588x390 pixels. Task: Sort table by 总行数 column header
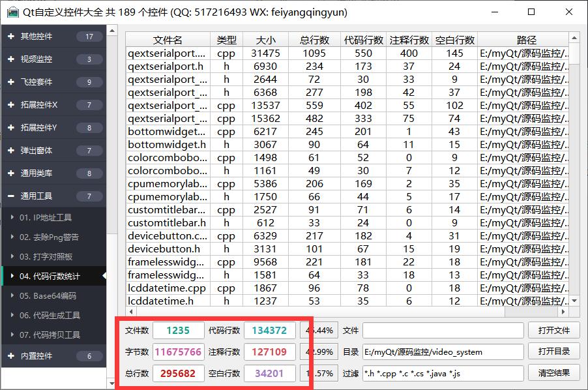(314, 40)
